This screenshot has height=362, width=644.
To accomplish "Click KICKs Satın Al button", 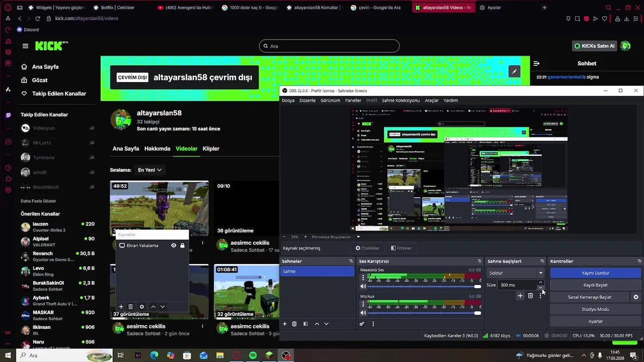I will (595, 46).
